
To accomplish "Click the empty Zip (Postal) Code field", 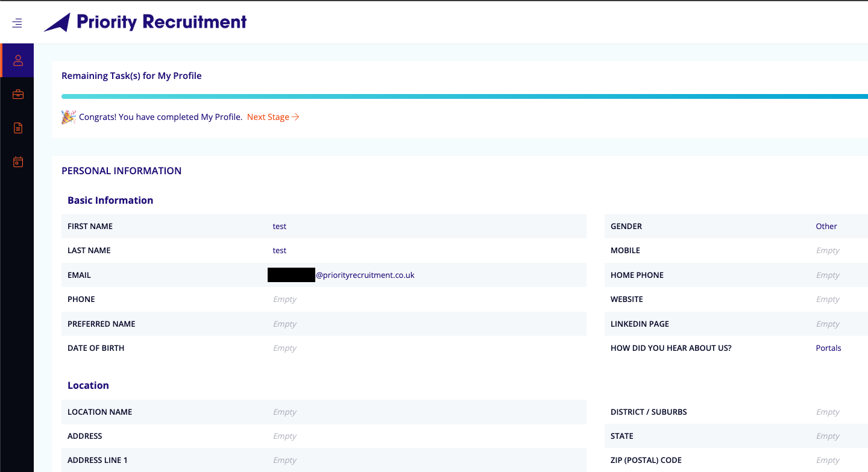I will coord(828,460).
